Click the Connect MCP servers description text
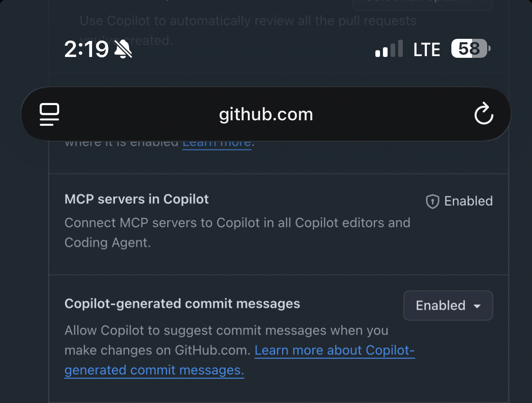The height and width of the screenshot is (403, 532). pos(237,232)
